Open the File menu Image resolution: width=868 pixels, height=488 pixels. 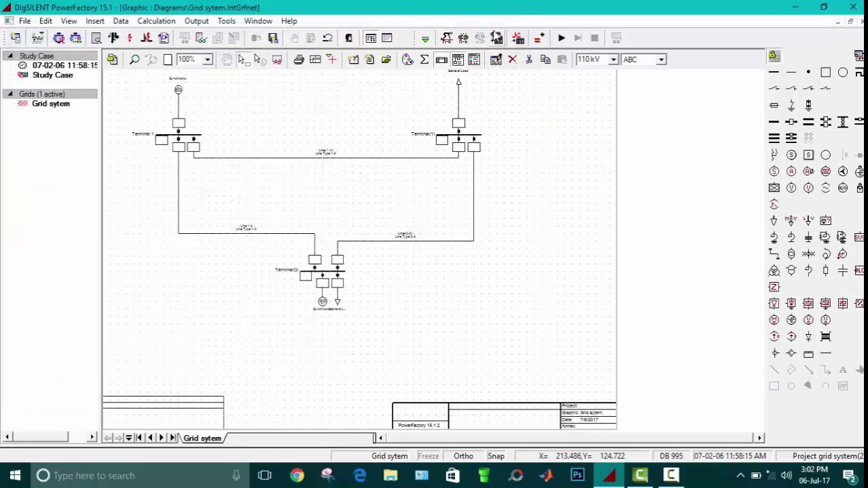coord(24,21)
